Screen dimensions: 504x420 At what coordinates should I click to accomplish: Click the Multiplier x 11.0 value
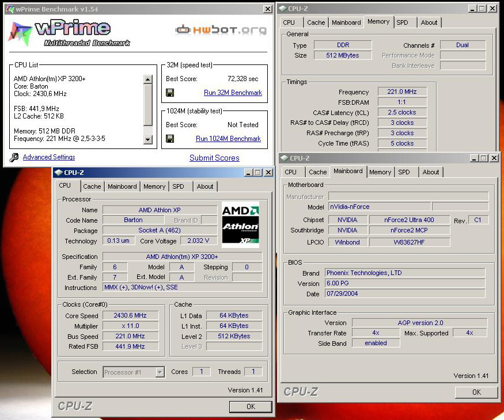(130, 326)
